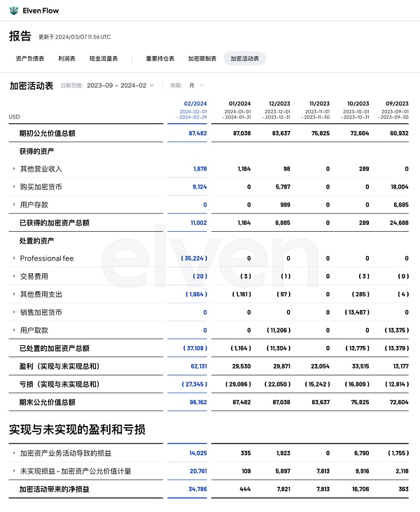This screenshot has height=512, width=420.
Task: Open the 周期 月 period dropdown
Action: (197, 85)
